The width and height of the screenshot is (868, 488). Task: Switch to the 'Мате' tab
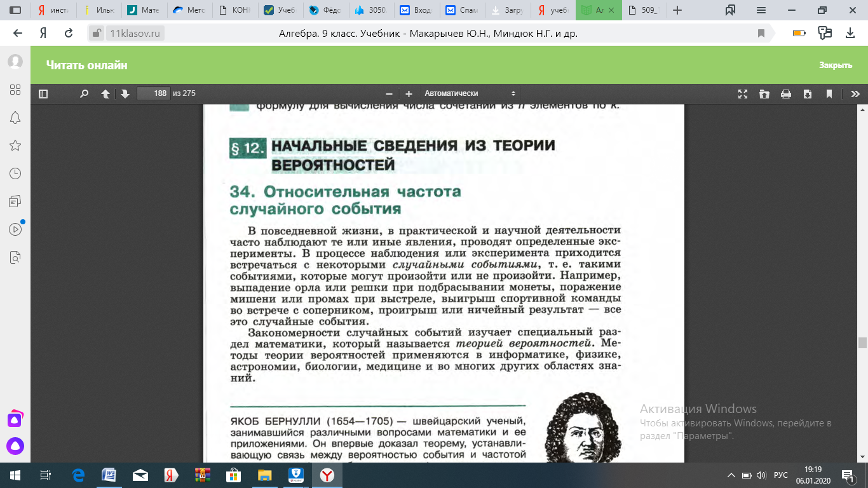tap(144, 10)
